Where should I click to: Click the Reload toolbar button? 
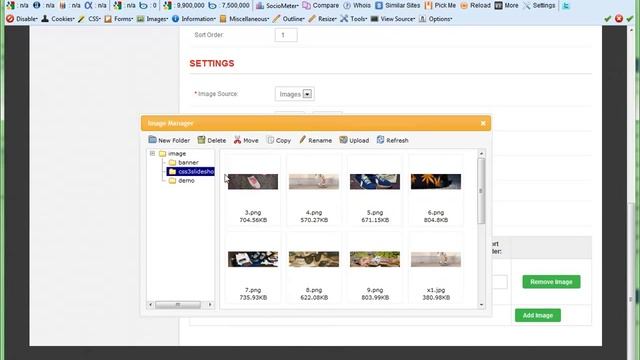click(x=476, y=6)
